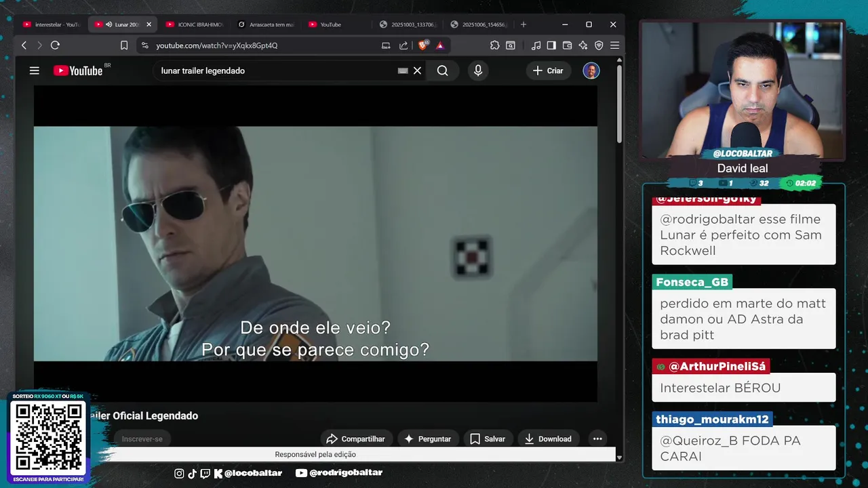Open Leo AI sparkle icon
Image resolution: width=868 pixels, height=488 pixels.
coord(583,45)
